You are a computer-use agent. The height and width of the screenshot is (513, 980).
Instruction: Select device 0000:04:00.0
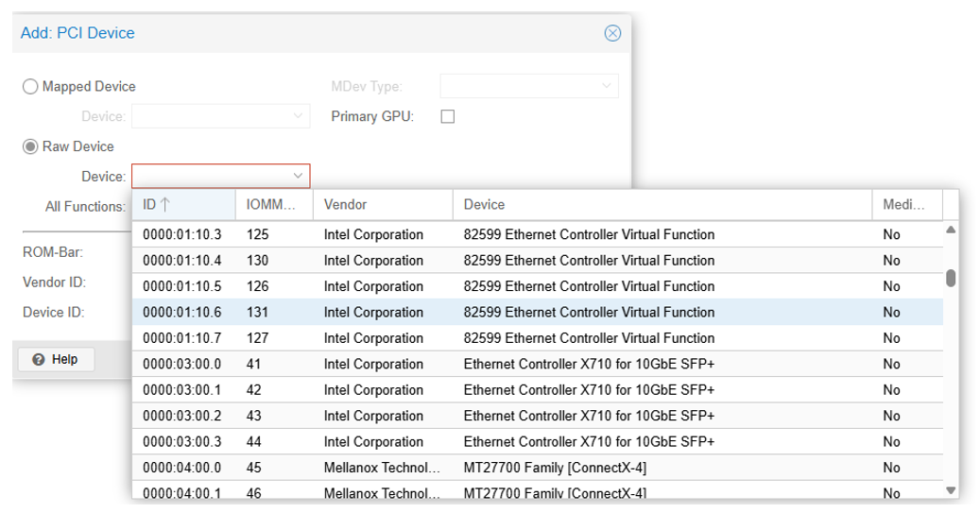pyautogui.click(x=538, y=468)
